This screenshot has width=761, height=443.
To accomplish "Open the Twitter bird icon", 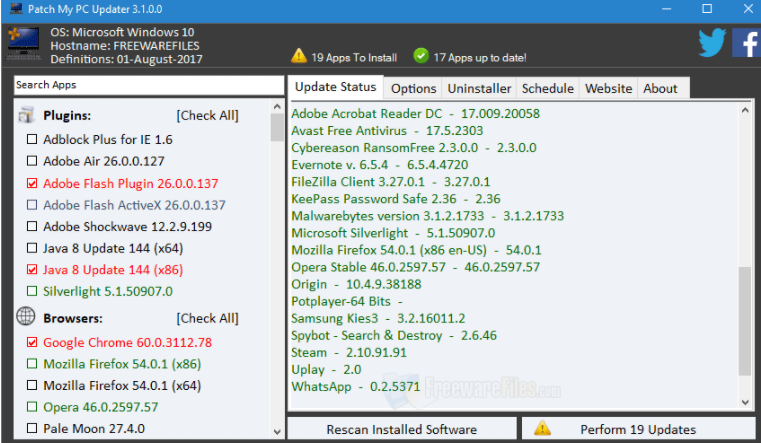I will coord(712,42).
